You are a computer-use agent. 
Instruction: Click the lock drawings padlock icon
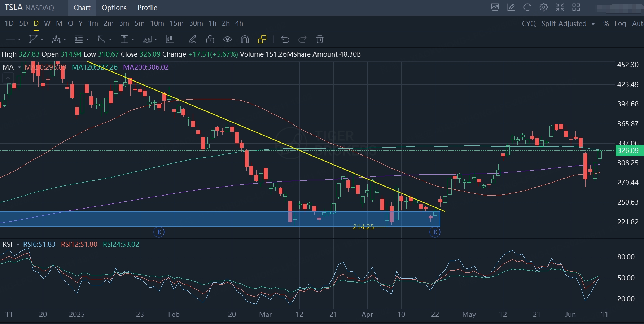click(210, 39)
